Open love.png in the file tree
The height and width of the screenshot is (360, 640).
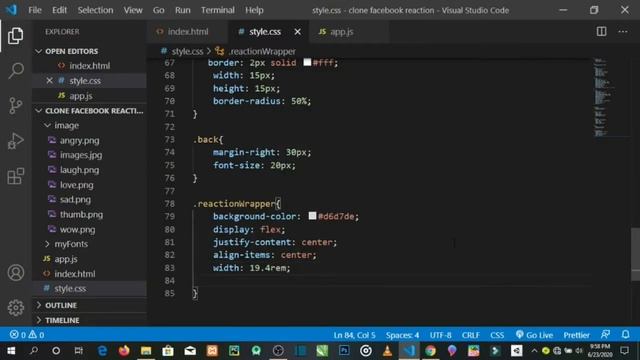[x=77, y=185]
